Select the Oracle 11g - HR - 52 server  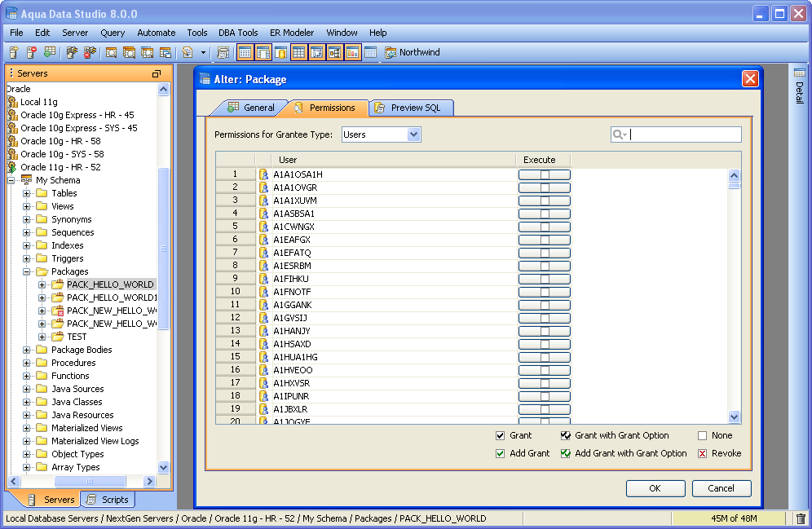point(60,167)
